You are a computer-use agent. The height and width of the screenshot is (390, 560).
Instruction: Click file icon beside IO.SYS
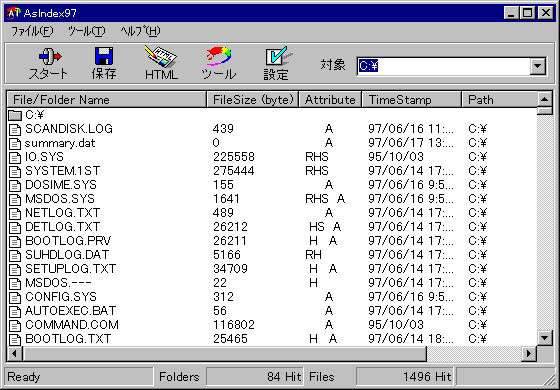point(15,157)
